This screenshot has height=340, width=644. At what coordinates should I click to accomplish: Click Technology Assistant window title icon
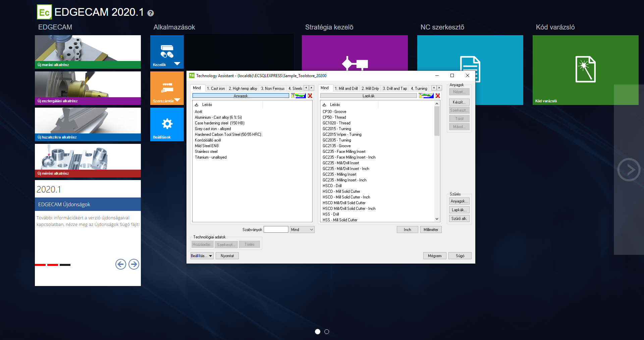(x=192, y=75)
